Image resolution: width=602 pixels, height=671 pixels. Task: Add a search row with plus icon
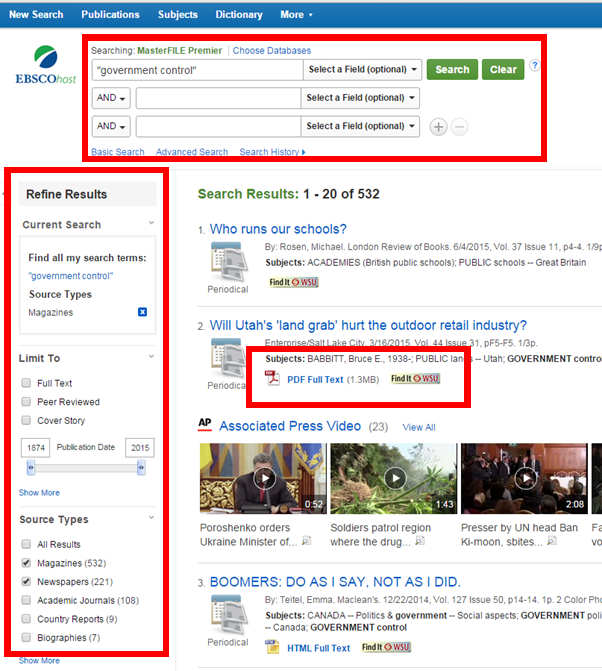coord(438,127)
